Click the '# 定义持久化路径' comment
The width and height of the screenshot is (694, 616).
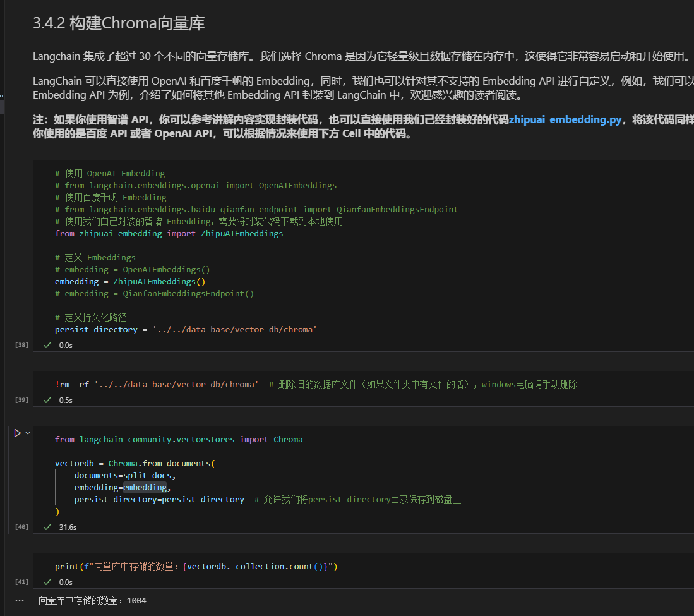coord(91,318)
